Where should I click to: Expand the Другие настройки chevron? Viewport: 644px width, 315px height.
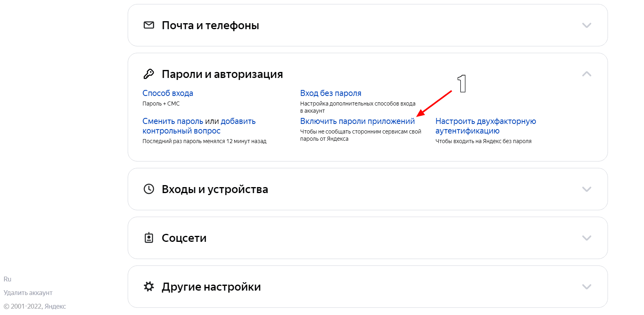click(x=586, y=287)
